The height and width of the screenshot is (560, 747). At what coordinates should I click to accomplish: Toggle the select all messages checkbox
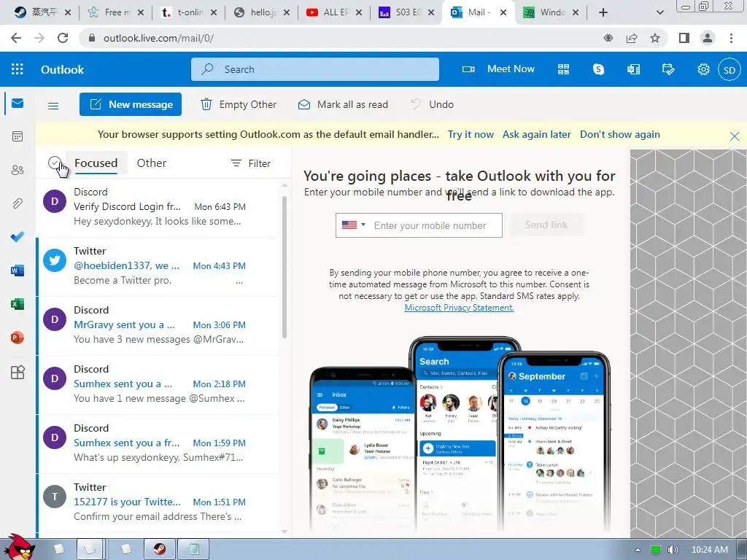point(55,163)
